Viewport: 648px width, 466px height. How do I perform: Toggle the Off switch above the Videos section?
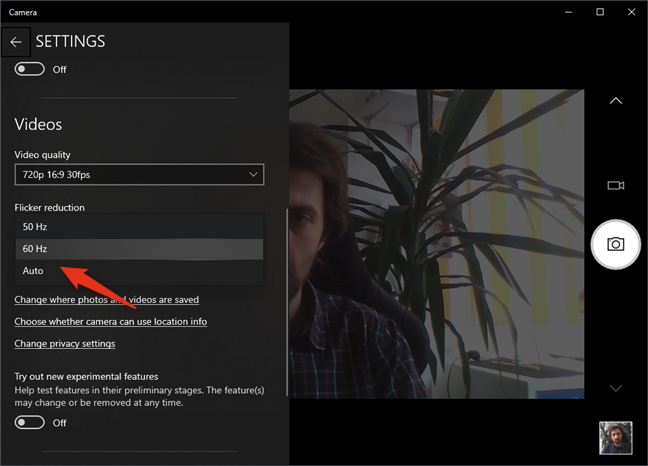[x=30, y=69]
